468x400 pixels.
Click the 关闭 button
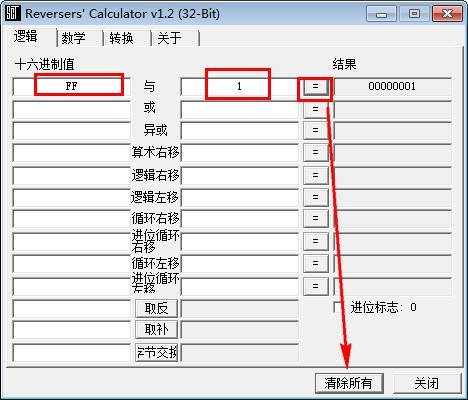427,383
